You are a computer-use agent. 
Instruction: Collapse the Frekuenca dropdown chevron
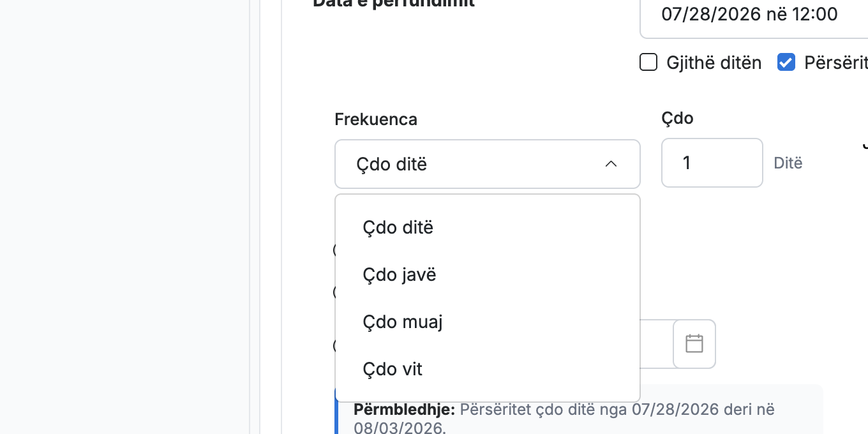tap(611, 164)
